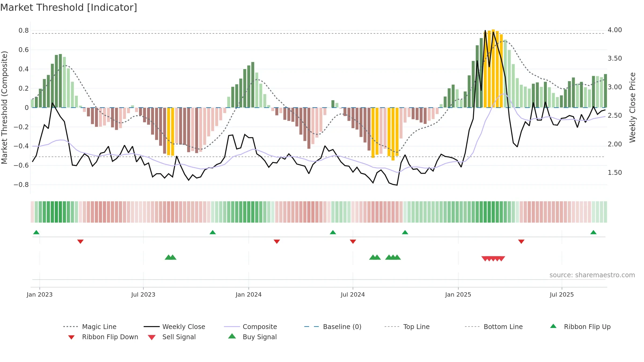Viewport: 644px width, 362px height.
Task: Click the Buy Signal marker trio in September 2024
Action: tap(393, 257)
